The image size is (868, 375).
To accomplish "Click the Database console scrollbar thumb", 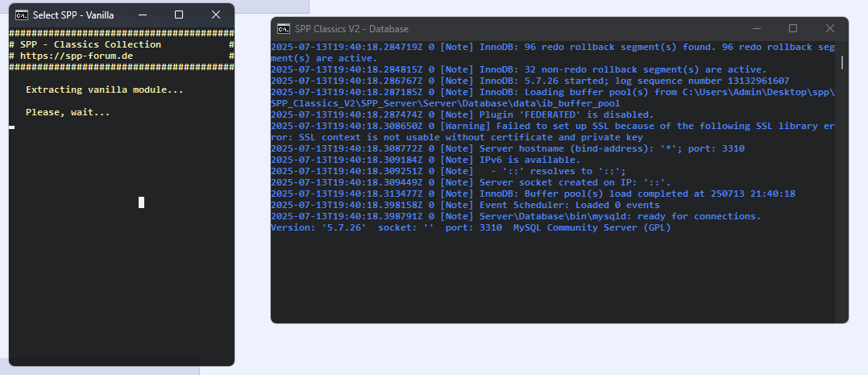I will [842, 62].
